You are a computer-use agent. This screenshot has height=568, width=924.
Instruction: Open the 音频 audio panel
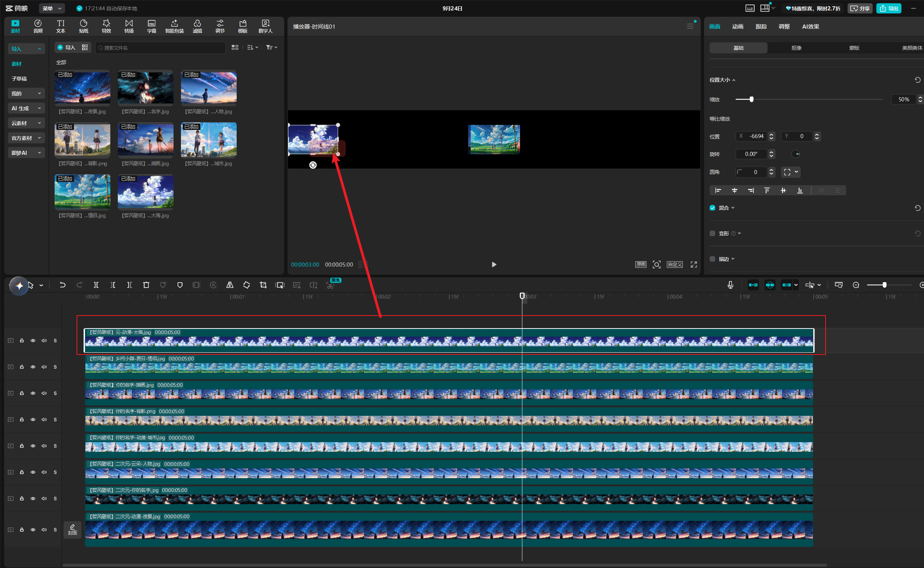point(38,26)
